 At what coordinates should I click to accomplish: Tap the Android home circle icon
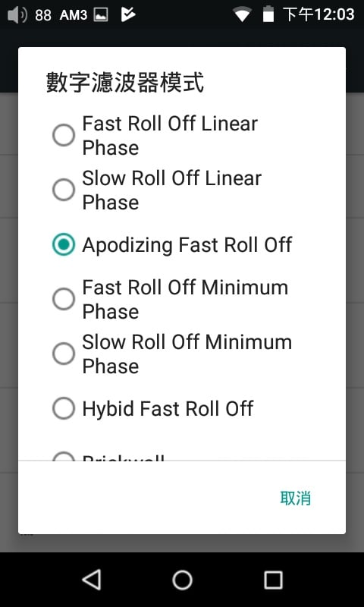(x=182, y=580)
